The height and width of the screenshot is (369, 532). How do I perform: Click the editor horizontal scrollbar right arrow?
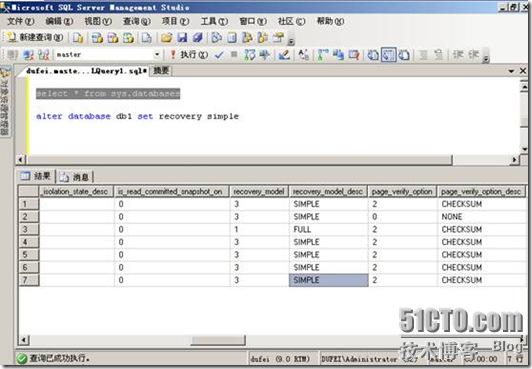click(515, 159)
